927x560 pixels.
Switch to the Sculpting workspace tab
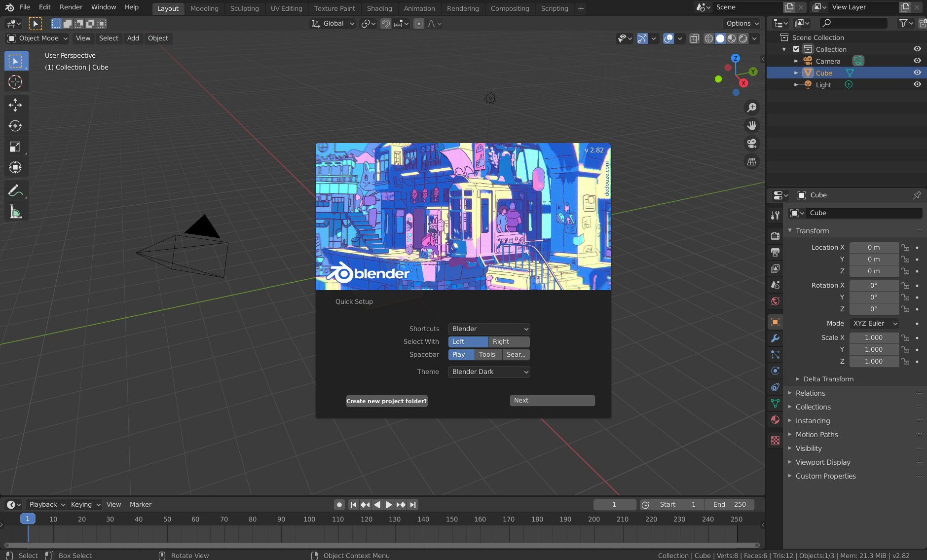coord(244,8)
